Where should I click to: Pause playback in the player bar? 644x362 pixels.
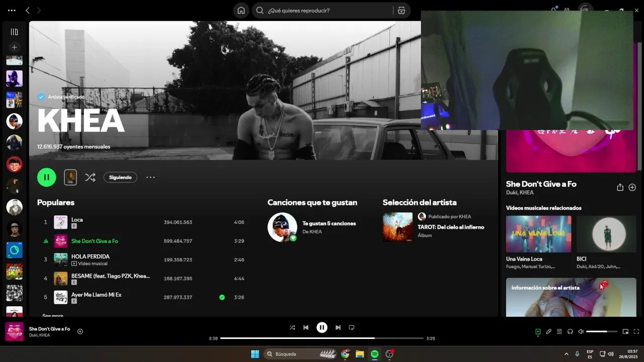point(322,327)
